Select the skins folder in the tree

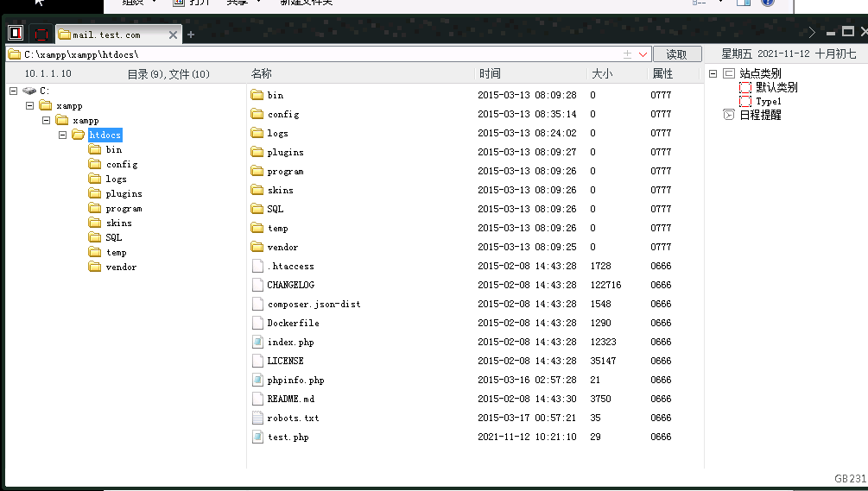pos(118,223)
